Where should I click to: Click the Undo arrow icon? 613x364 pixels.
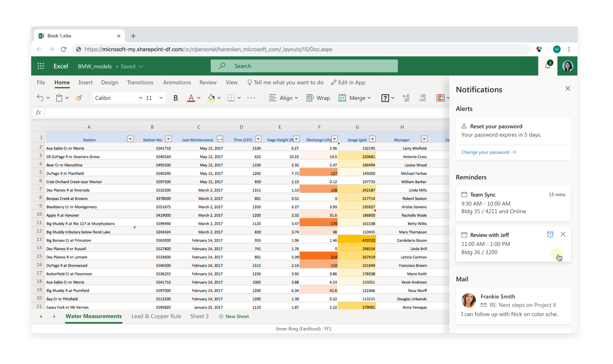[40, 98]
